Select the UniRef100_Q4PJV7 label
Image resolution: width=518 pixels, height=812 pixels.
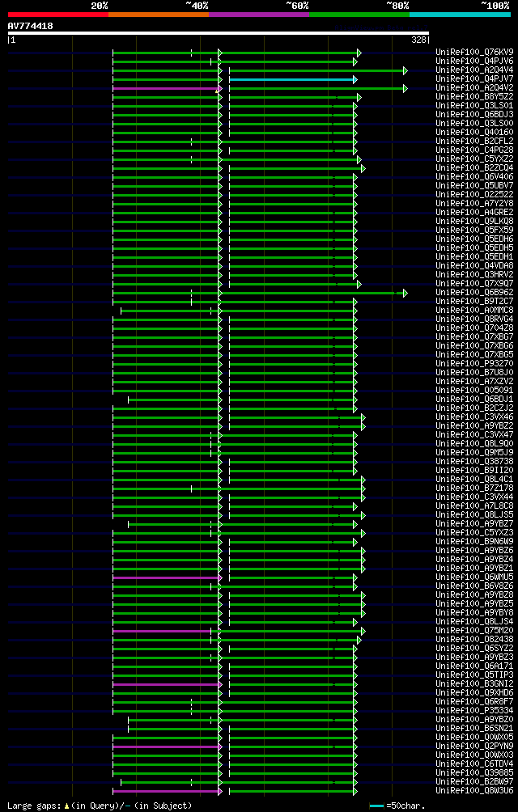coord(474,78)
